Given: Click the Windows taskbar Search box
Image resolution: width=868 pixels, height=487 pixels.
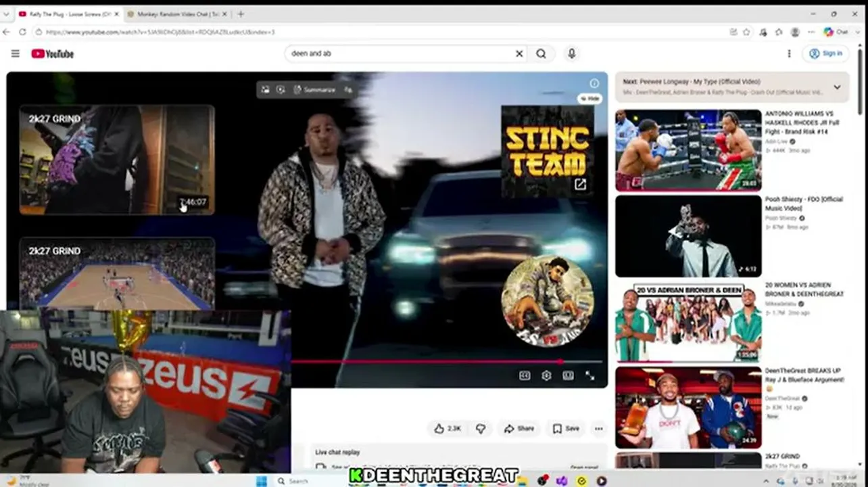Looking at the screenshot, I should click(310, 481).
